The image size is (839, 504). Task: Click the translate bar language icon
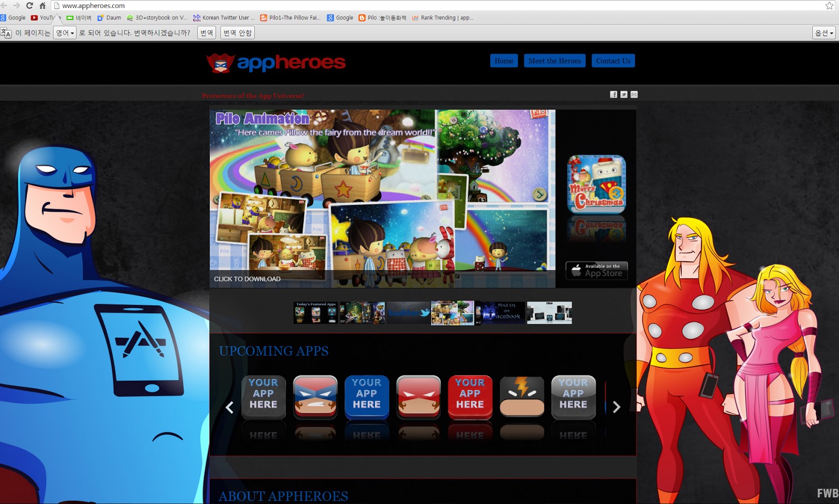click(6, 33)
